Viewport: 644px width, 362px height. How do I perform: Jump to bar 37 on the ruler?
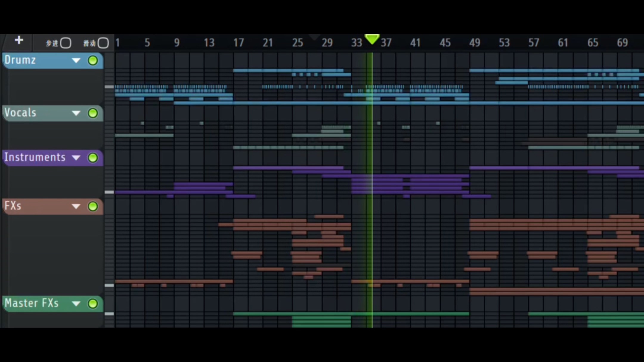[x=386, y=43]
